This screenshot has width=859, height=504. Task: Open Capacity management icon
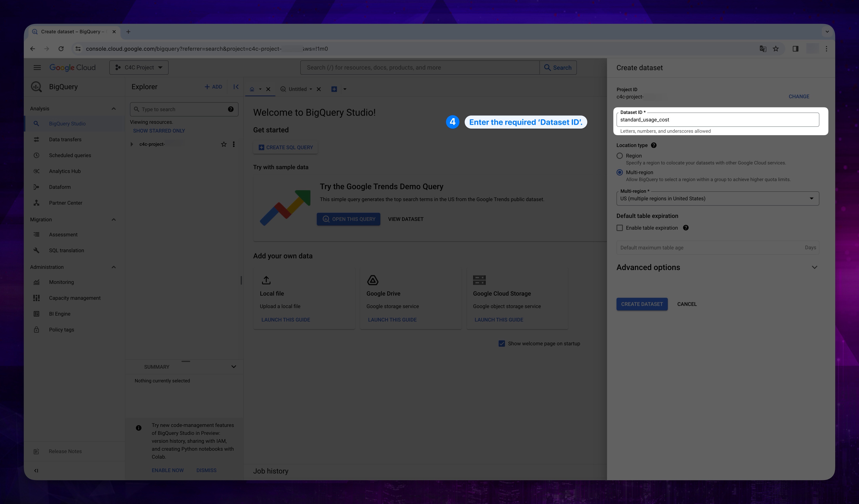36,298
